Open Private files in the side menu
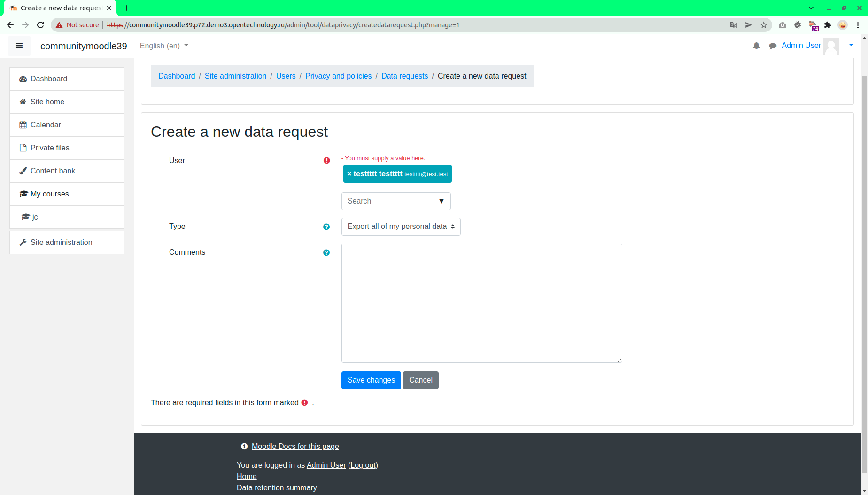 coord(67,148)
